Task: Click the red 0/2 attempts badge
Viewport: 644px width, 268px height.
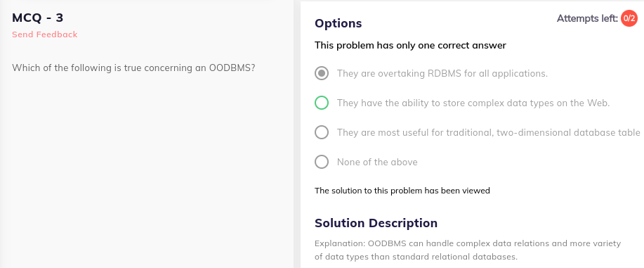Action: [x=629, y=18]
